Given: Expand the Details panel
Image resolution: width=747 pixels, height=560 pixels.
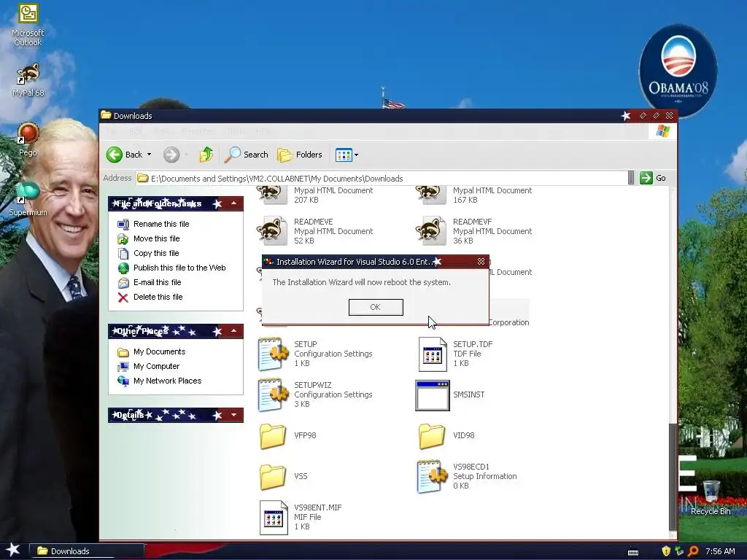Looking at the screenshot, I should click(x=233, y=415).
